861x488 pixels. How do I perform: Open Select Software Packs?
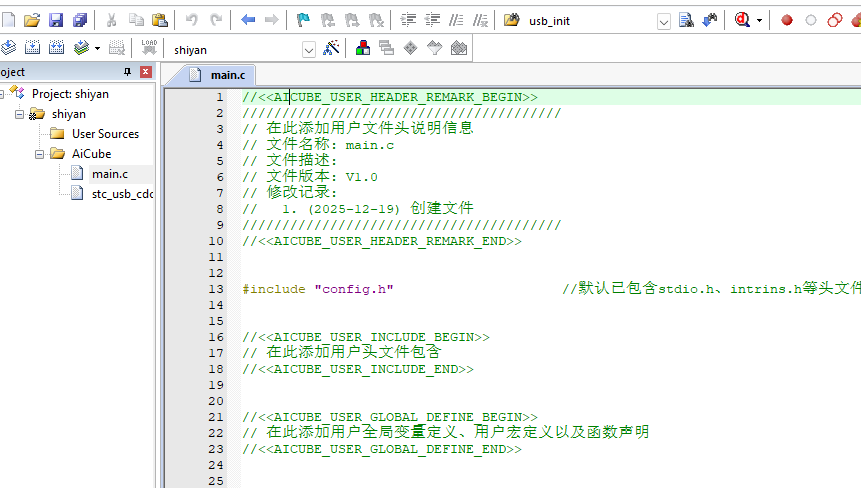[x=434, y=48]
